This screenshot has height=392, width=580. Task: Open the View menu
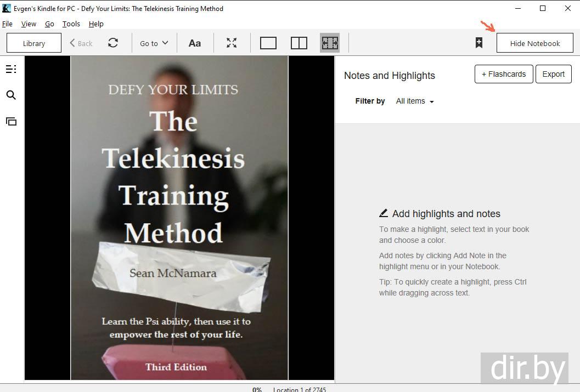click(29, 24)
